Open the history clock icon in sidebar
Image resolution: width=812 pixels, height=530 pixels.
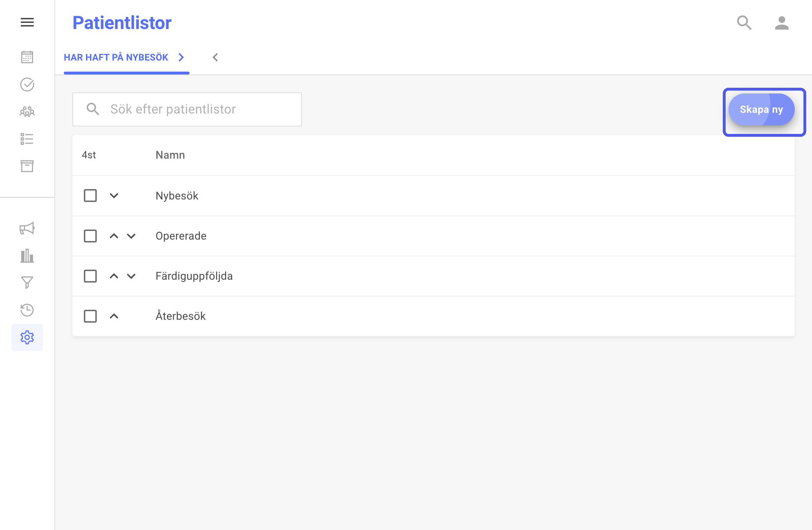click(x=27, y=310)
